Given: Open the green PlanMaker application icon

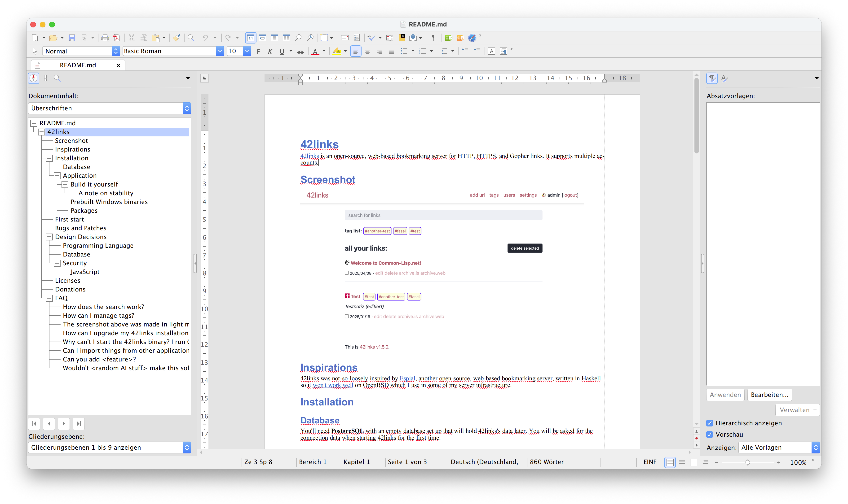Looking at the screenshot, I should tap(448, 38).
